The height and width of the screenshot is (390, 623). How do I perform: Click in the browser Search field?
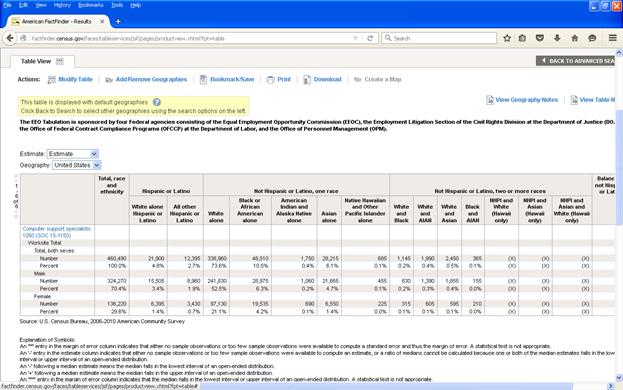(439, 38)
